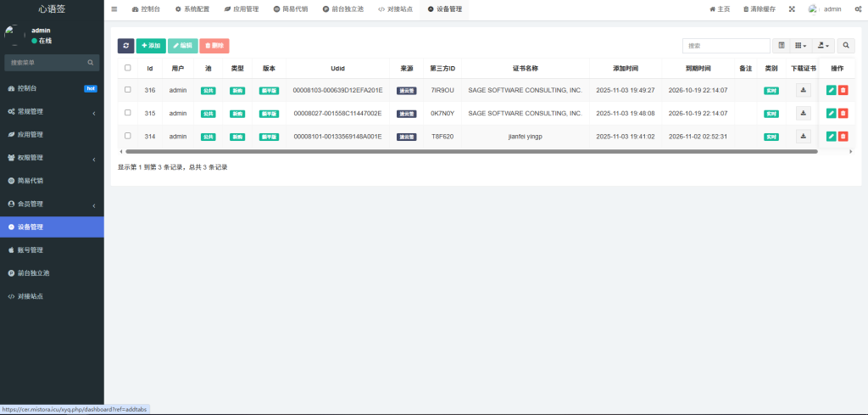Switch to the 系统配置 tab
Screen dimensions: 868x415
192,9
